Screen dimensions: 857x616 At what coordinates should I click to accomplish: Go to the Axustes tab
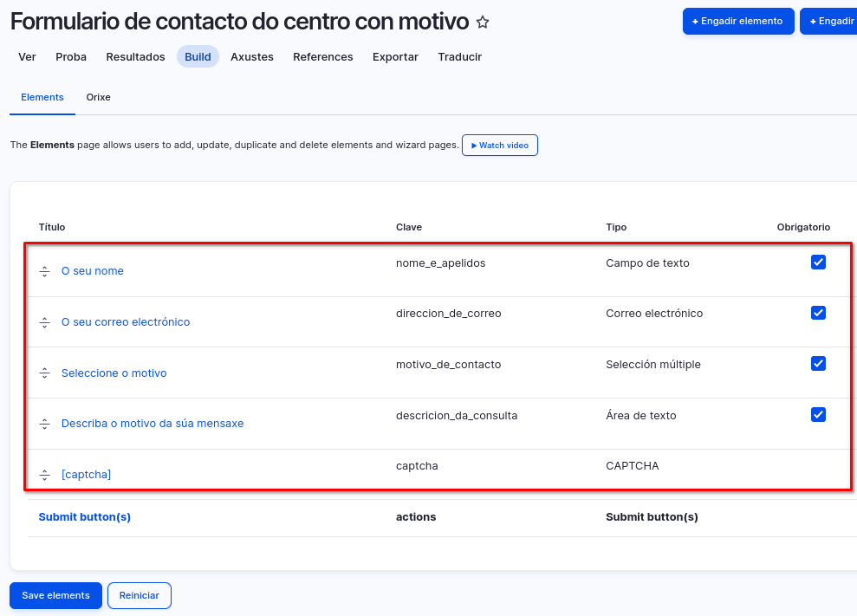252,57
